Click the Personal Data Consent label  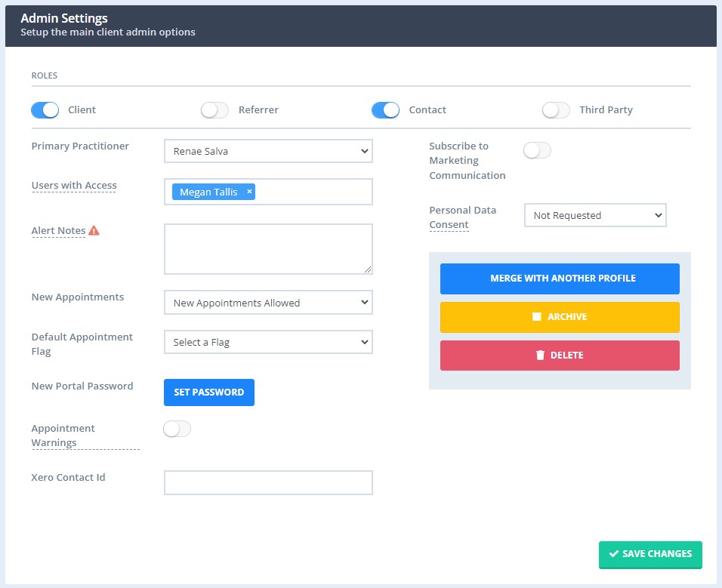point(463,217)
